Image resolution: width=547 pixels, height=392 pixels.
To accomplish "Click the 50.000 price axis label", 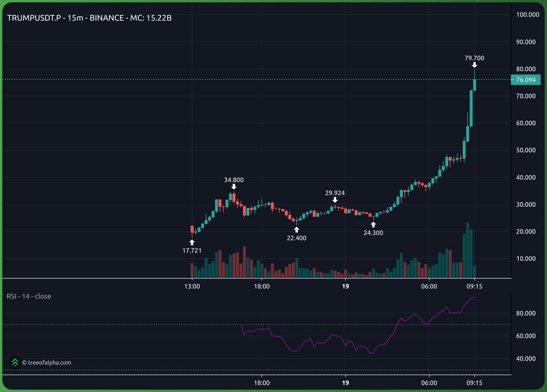I will click(526, 150).
